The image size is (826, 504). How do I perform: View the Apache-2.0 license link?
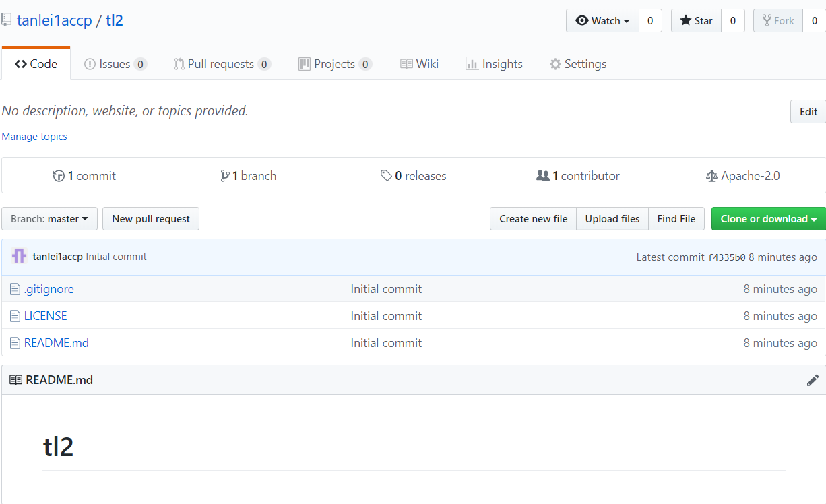[x=743, y=176]
